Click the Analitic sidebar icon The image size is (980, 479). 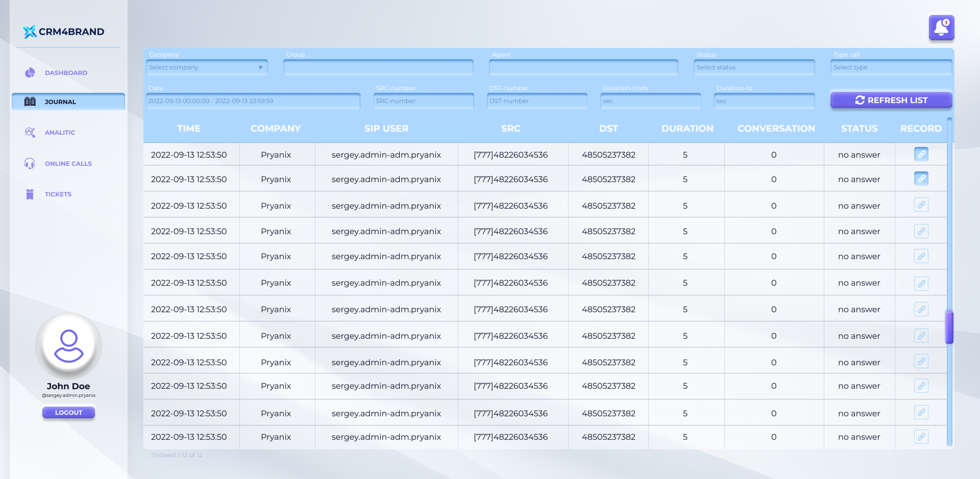click(x=30, y=133)
